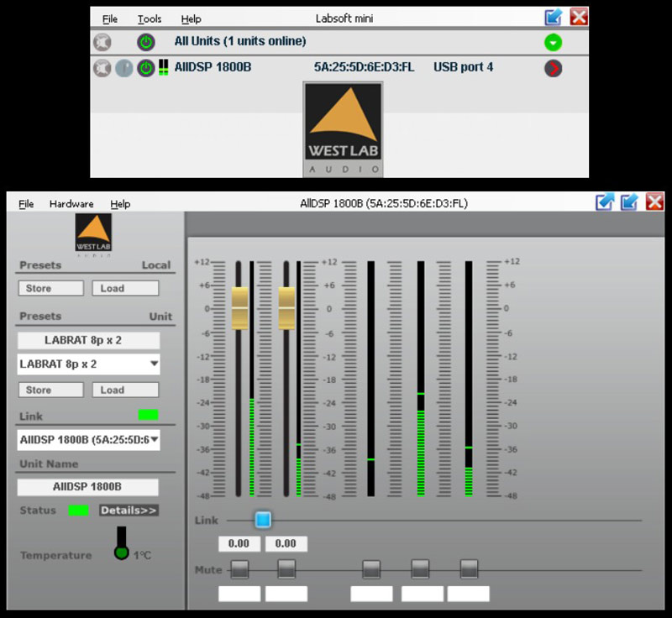This screenshot has width=672, height=618.
Task: Enable Link using the blue switch
Action: coord(262,520)
